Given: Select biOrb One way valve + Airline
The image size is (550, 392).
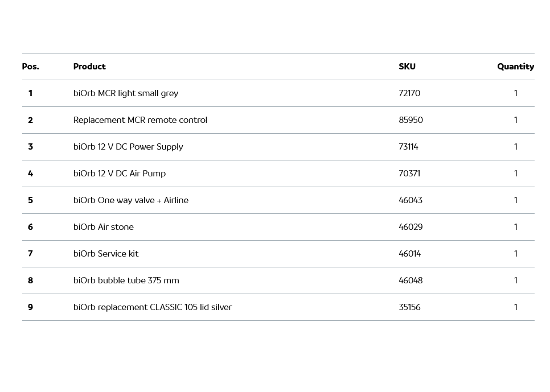Looking at the screenshot, I should click(131, 200).
